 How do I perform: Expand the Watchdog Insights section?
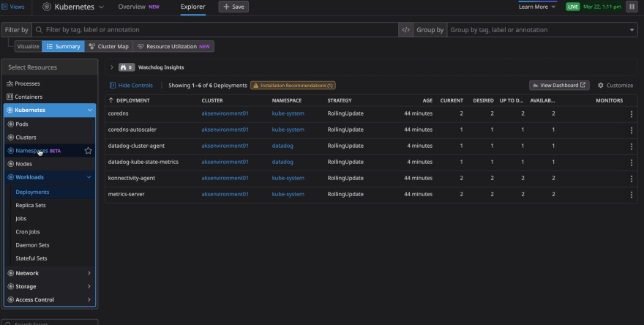[x=112, y=67]
